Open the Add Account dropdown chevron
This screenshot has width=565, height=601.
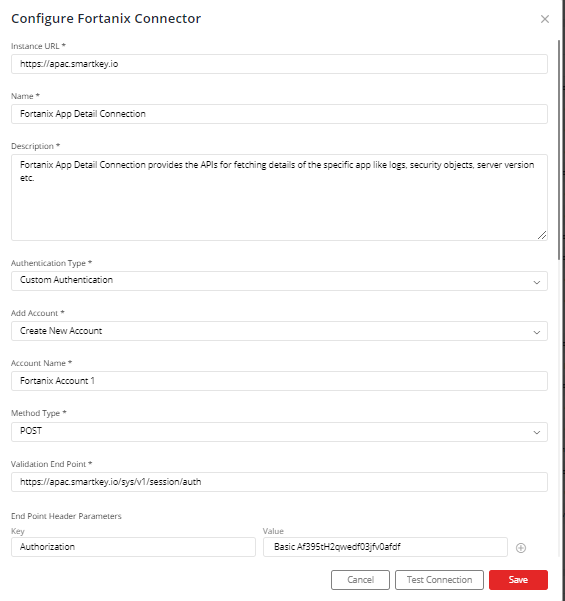[x=537, y=332]
